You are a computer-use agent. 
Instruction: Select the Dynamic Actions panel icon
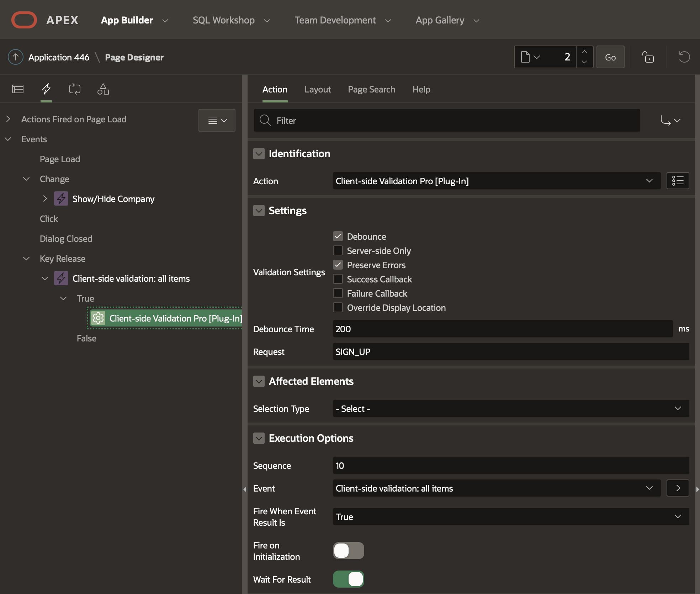point(46,89)
